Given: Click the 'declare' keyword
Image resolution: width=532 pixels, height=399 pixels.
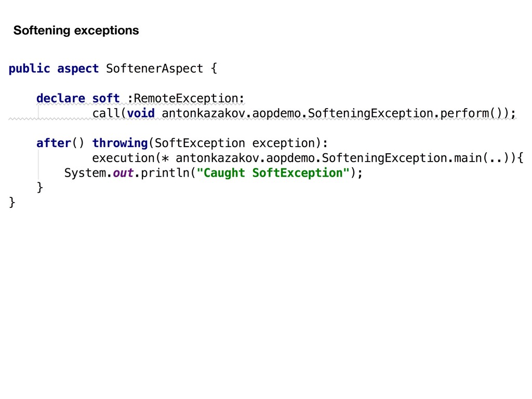Looking at the screenshot, I should 61,98.
